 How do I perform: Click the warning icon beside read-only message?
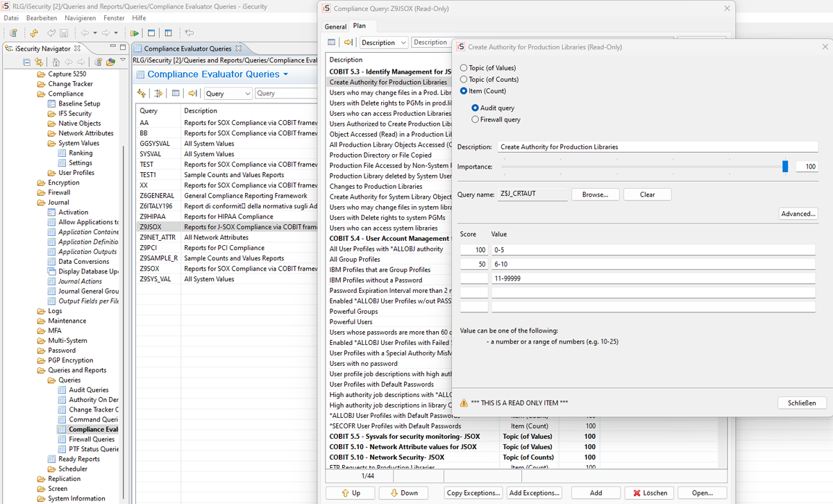point(464,403)
